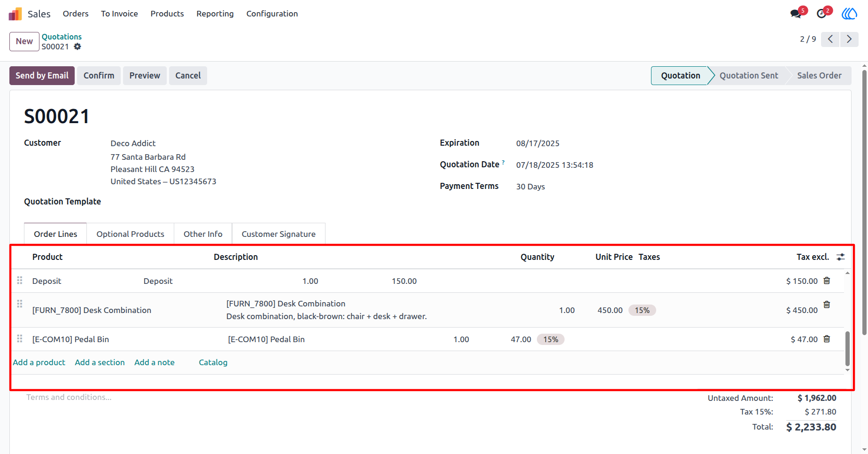Open the To Invoice menu
Screen dimensions: 868x454
[119, 14]
